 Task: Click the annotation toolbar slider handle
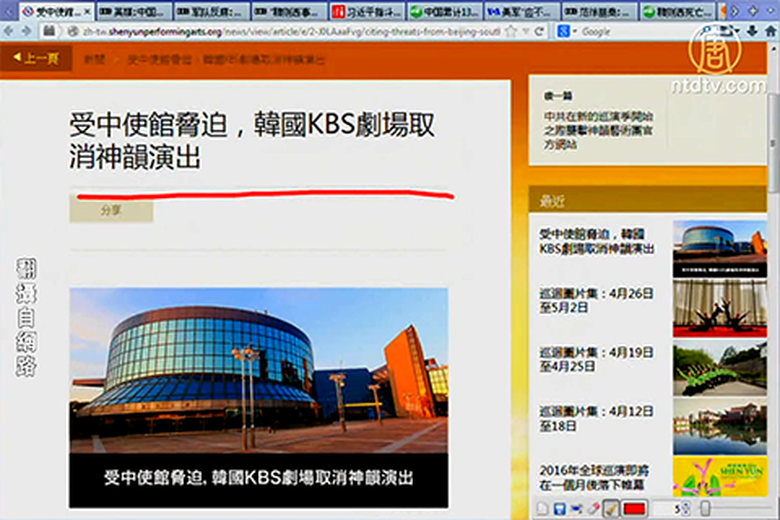coord(705,509)
